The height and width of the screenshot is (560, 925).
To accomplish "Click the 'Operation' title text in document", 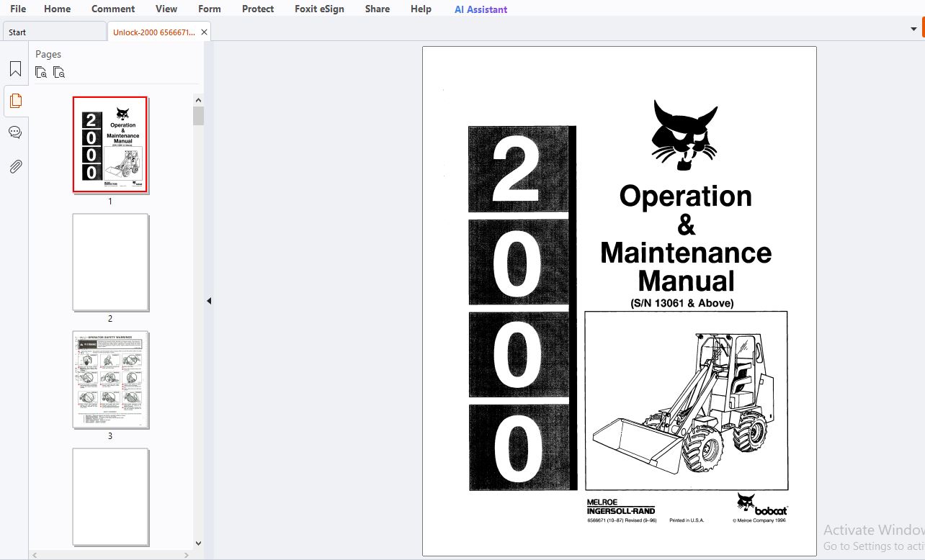I will pyautogui.click(x=685, y=197).
